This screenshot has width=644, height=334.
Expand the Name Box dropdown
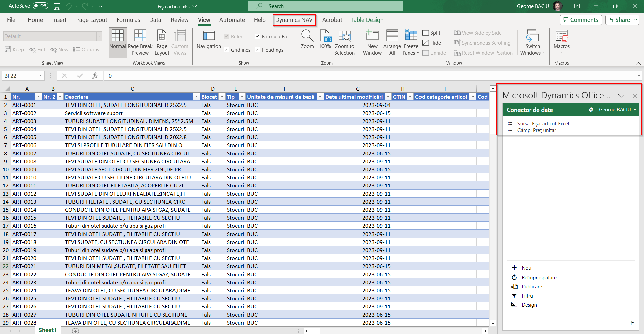click(40, 76)
